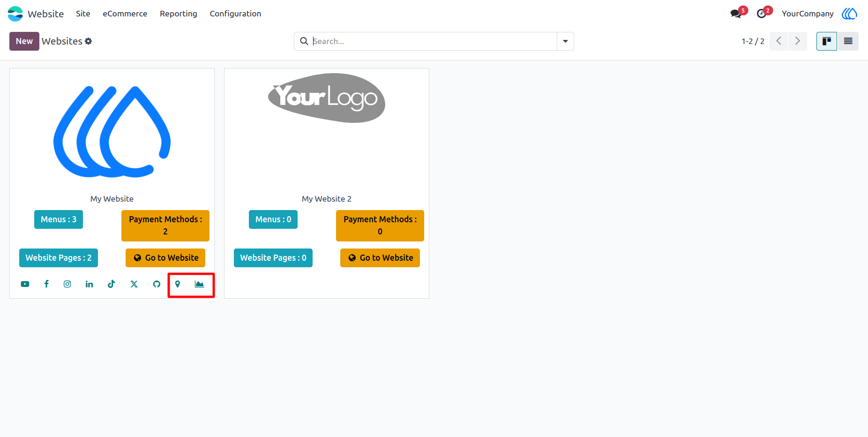The image size is (868, 437).
Task: Go to the previous page of records
Action: 779,41
